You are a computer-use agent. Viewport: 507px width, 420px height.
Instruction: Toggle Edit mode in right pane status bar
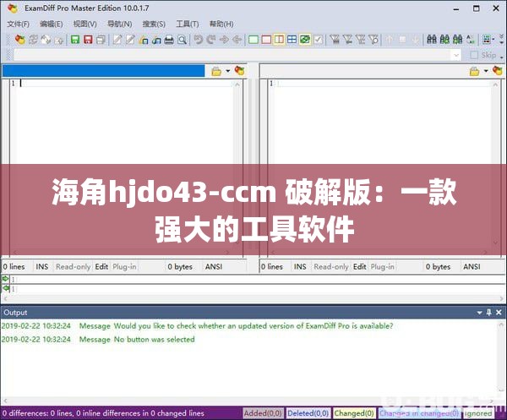tap(360, 267)
